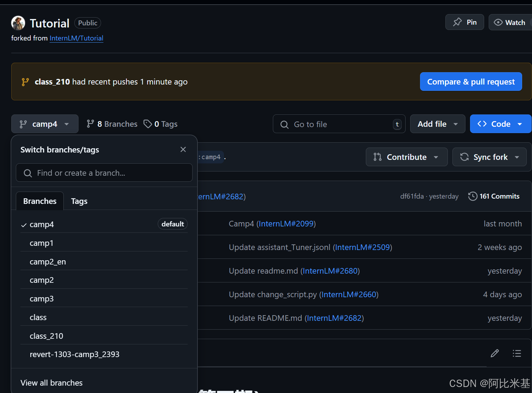Click the Tutorial repository name
This screenshot has height=393, width=532.
[50, 23]
